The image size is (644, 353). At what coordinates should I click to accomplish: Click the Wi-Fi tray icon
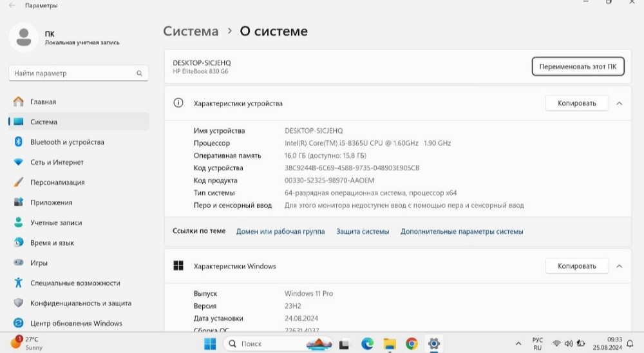556,343
